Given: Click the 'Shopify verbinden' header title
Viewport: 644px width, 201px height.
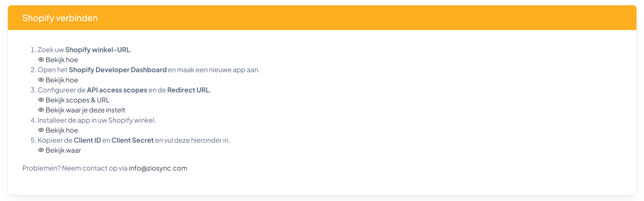Looking at the screenshot, I should pos(60,18).
